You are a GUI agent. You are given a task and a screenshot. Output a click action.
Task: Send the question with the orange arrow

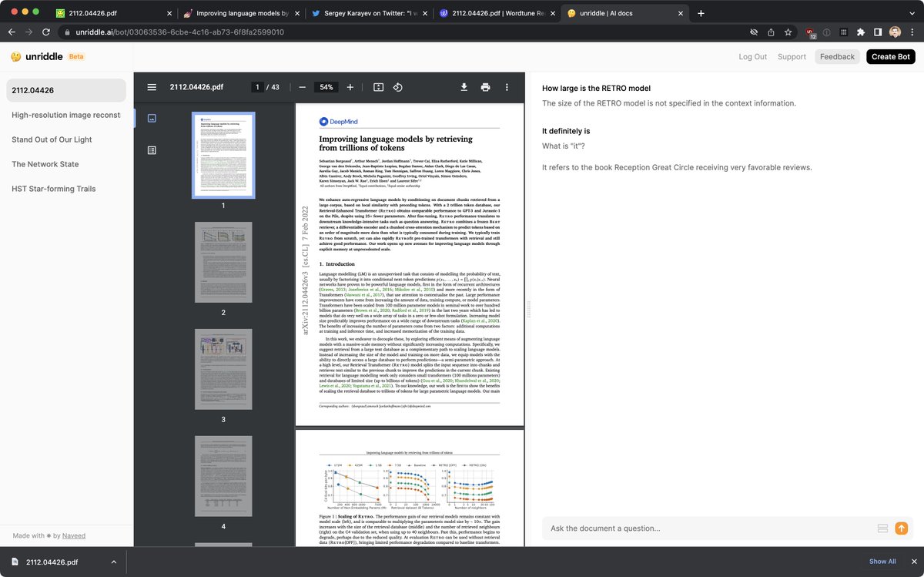click(x=902, y=528)
